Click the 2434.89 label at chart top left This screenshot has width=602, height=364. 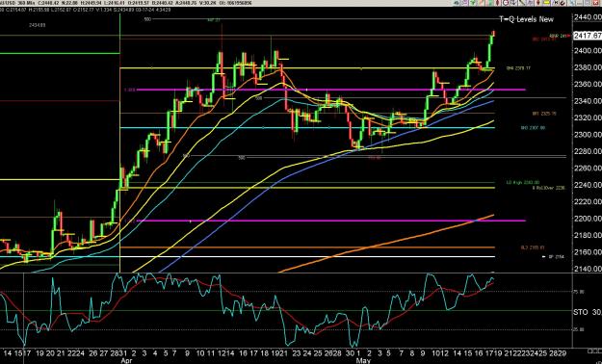tap(38, 25)
